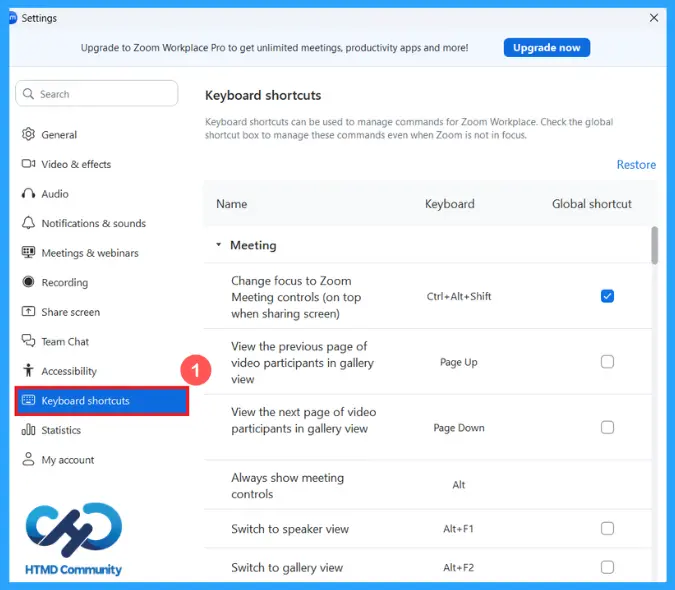Screen dimensions: 675x590
Task: Close the Settings window
Action: [x=654, y=18]
